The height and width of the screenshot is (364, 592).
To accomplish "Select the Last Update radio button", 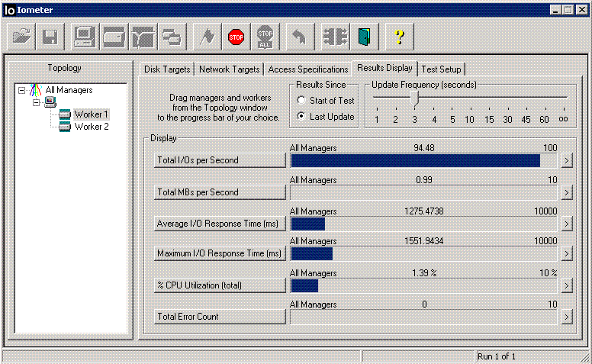I will pos(302,117).
